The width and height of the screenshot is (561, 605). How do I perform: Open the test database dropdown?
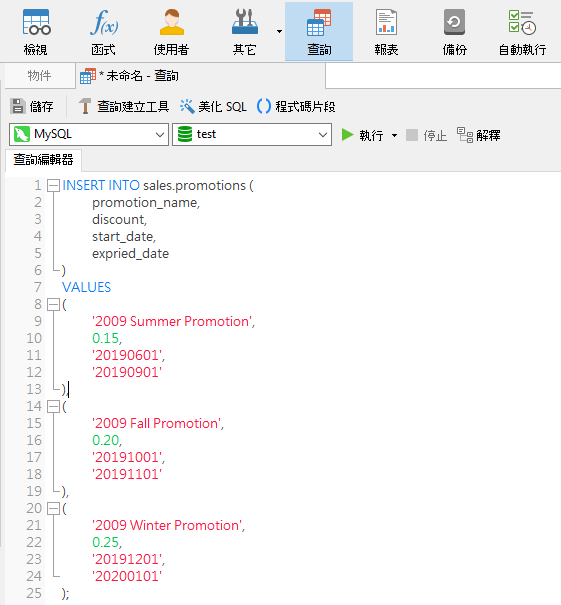[x=252, y=134]
